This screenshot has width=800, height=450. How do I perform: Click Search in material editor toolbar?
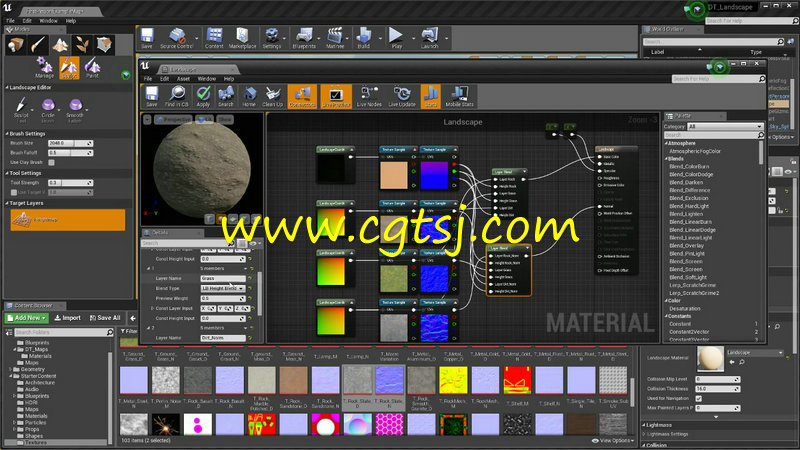(226, 96)
